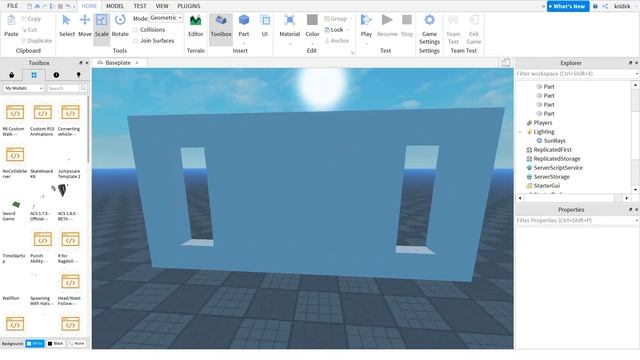The image size is (640, 360).
Task: Switch to the TEST ribbon tab
Action: coord(140,6)
